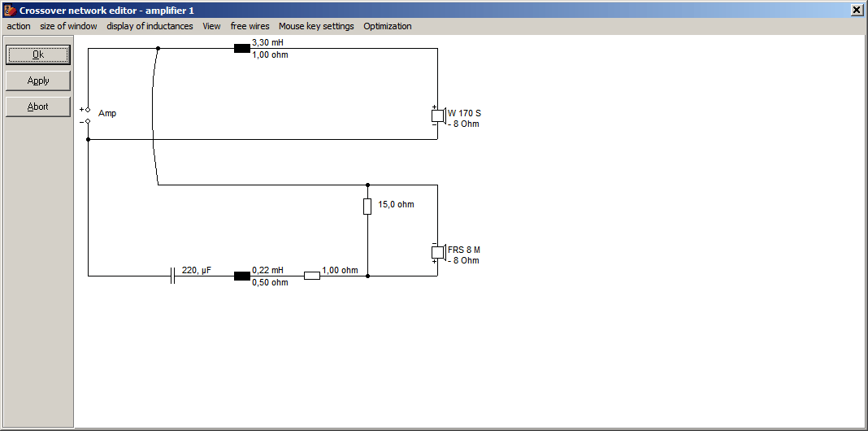Open display of inductances menu
Viewport: 868px width, 431px height.
150,26
